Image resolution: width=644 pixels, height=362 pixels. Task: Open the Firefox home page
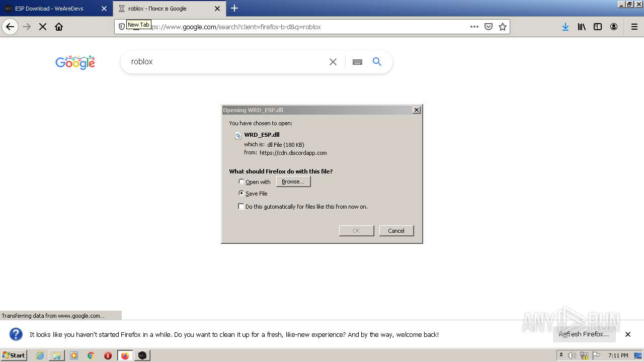(x=59, y=27)
